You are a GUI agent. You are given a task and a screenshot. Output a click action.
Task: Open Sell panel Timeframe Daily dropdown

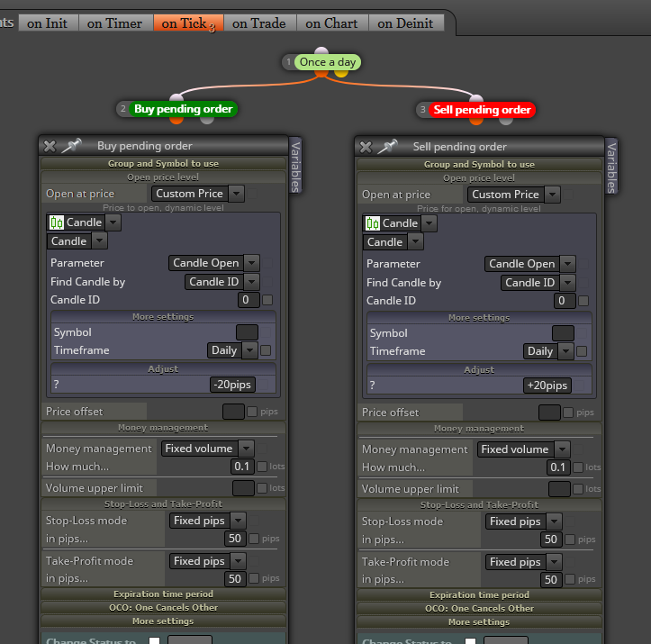coord(548,351)
